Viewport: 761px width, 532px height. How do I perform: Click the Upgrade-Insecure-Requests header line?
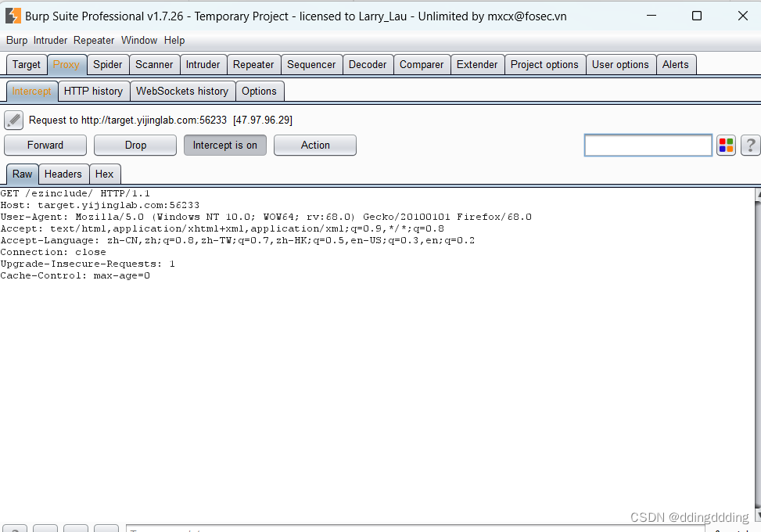(x=88, y=264)
